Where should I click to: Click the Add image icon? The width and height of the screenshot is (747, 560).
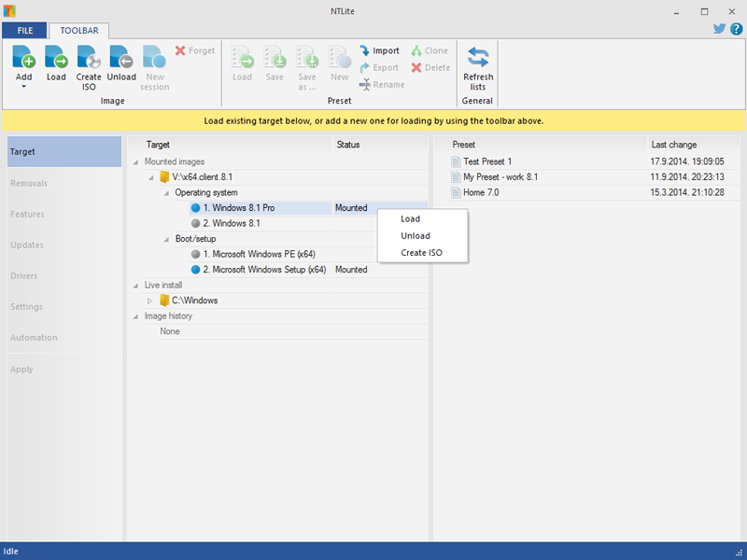[x=24, y=57]
